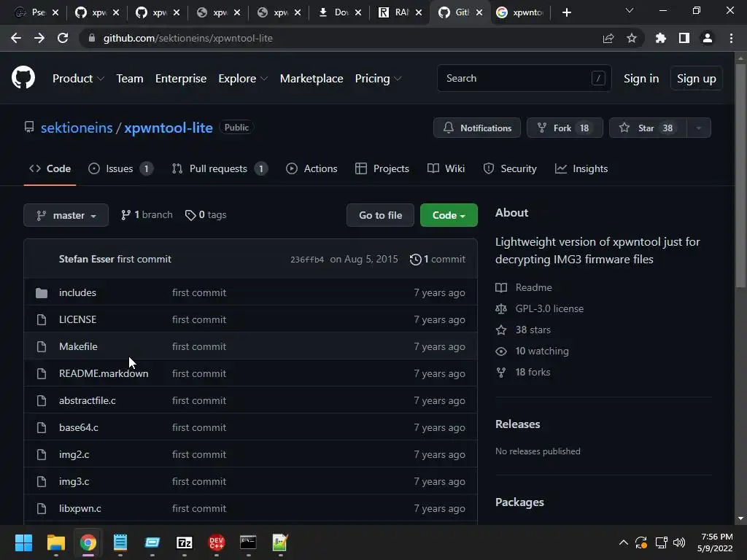Open the README.markdown file
This screenshot has width=747, height=560.
(104, 374)
